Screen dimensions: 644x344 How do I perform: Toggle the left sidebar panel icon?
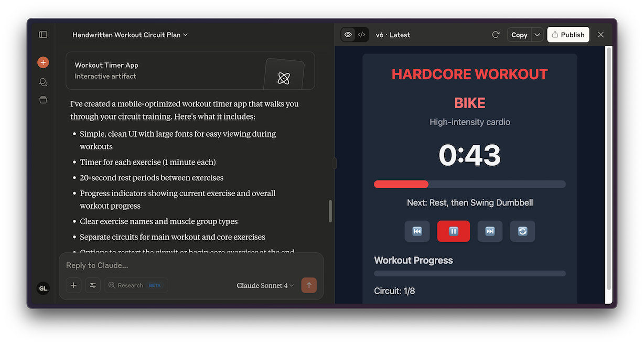43,35
